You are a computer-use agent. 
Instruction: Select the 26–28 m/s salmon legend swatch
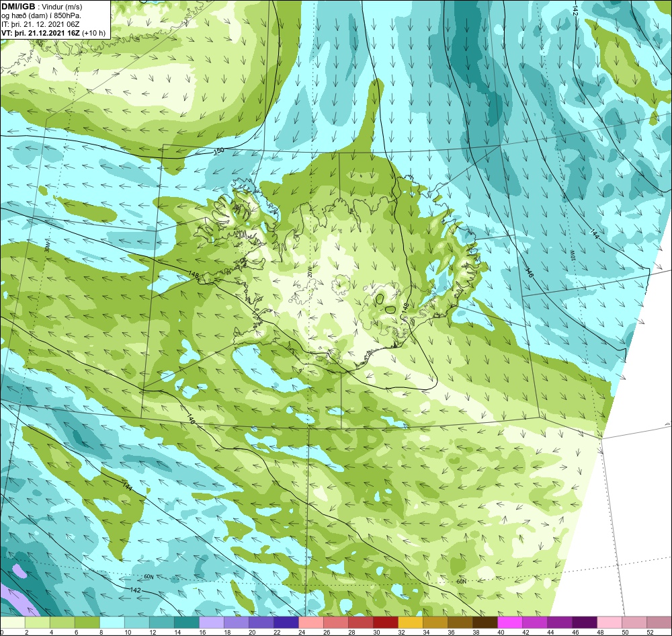tap(336, 623)
